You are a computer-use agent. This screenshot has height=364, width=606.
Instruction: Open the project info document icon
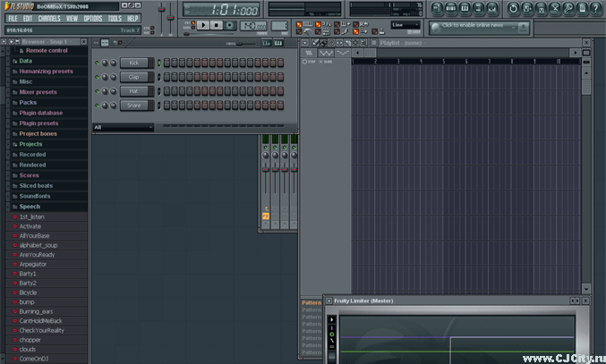pos(583,8)
